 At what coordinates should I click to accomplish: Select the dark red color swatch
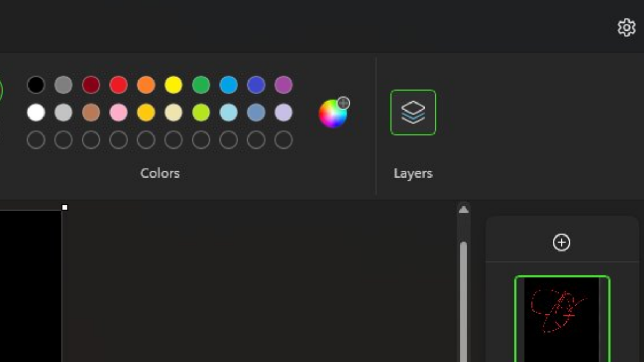(x=91, y=84)
